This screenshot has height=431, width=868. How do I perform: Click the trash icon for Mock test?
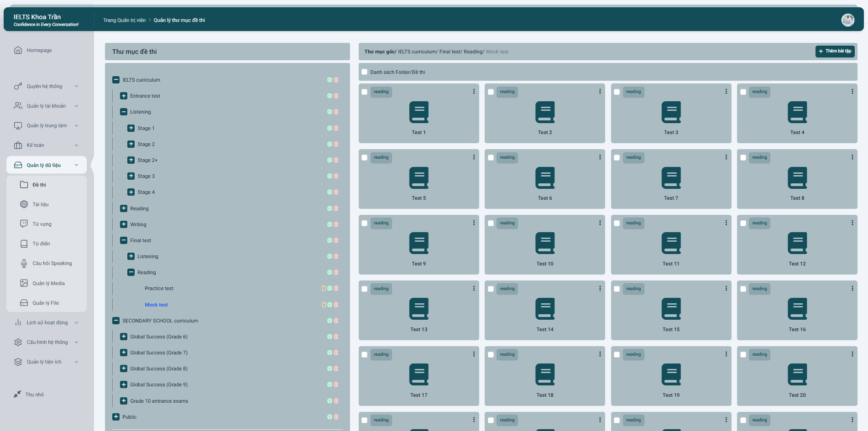click(336, 305)
